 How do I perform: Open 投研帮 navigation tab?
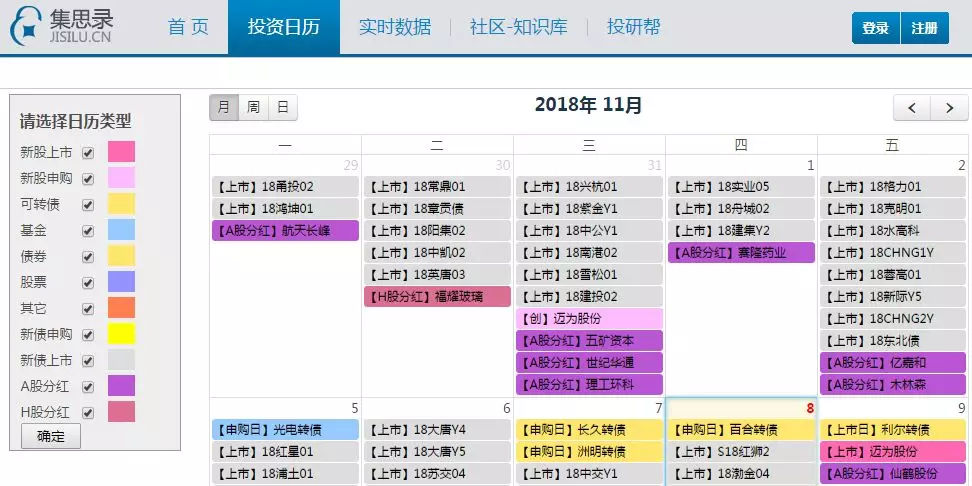click(x=634, y=27)
